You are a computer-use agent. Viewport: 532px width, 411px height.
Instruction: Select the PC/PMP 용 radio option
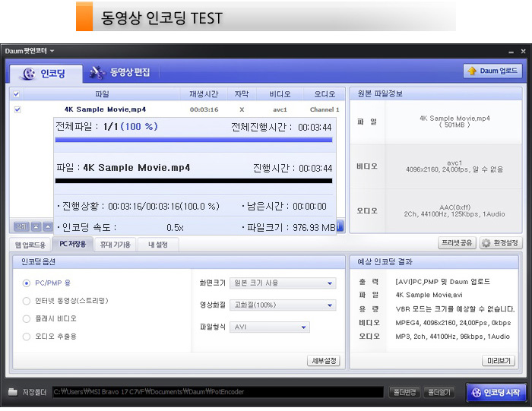27,283
